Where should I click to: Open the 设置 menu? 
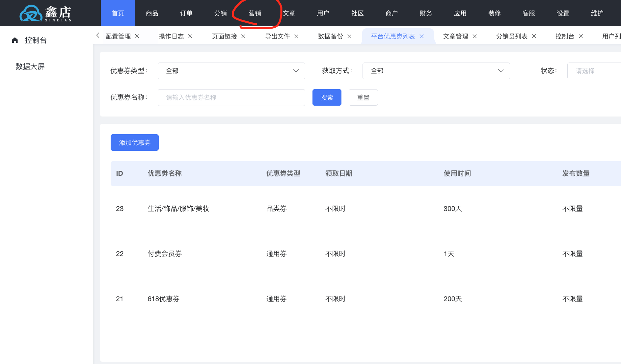(x=563, y=13)
